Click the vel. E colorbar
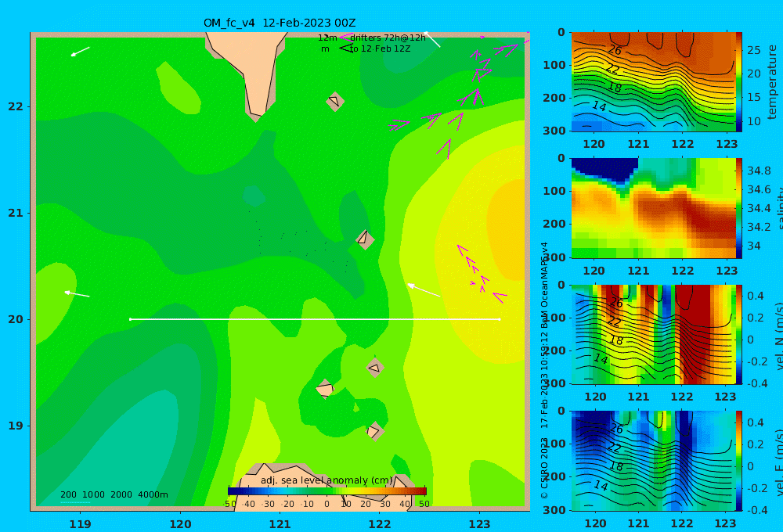The width and height of the screenshot is (783, 532). [x=738, y=461]
